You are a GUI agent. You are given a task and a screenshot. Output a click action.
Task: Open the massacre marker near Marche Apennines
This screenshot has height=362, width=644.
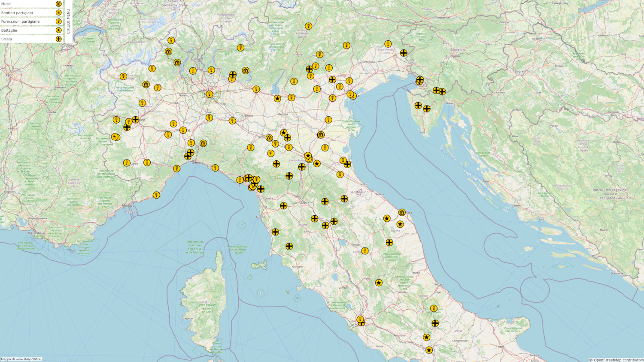point(389,242)
